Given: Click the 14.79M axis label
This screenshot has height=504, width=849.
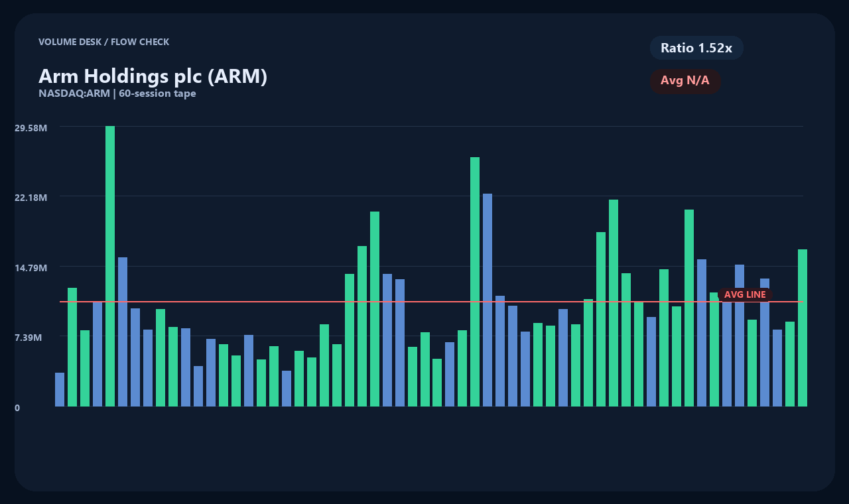Looking at the screenshot, I should coord(31,268).
